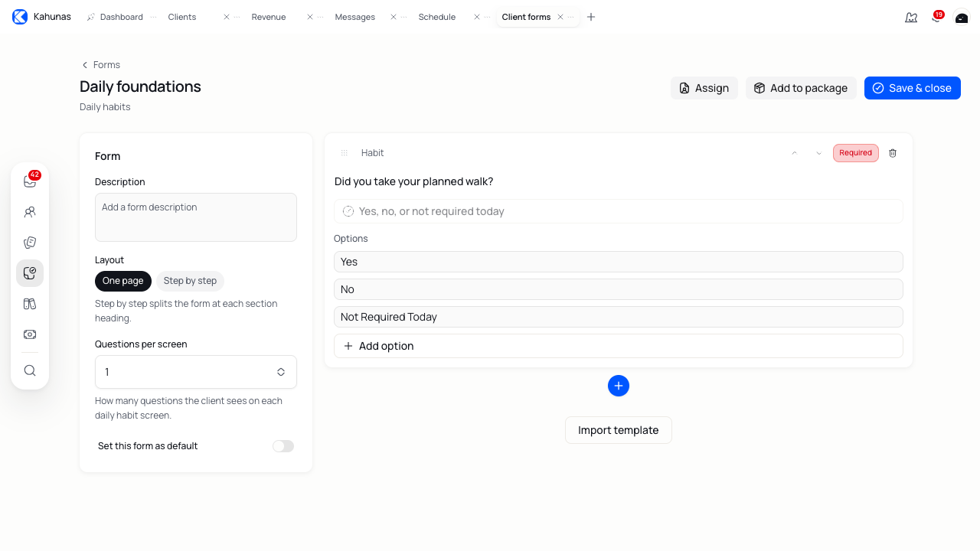Screen dimensions: 980x551
Task: Toggle Set this form as default switch
Action: coord(283,446)
